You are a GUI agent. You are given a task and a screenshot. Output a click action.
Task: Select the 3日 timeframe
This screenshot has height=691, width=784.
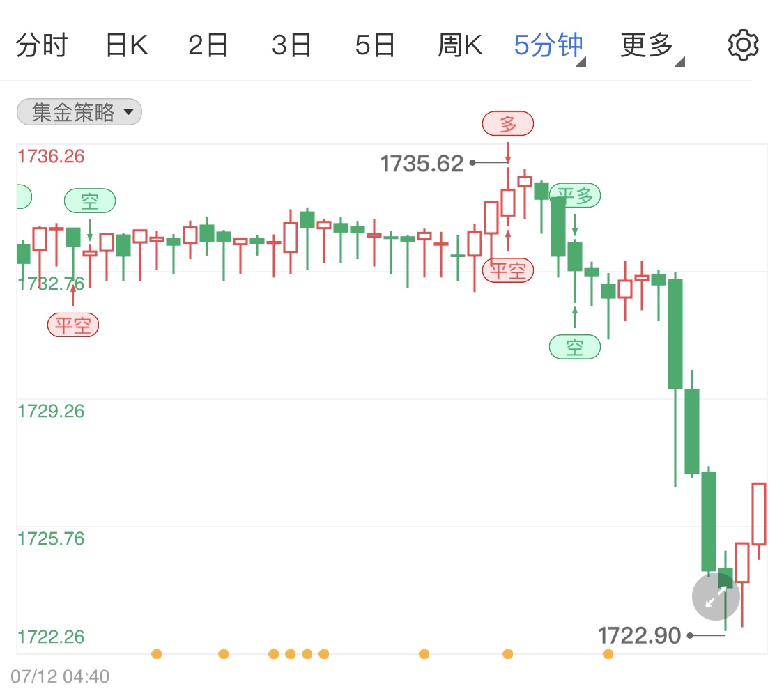coord(291,45)
